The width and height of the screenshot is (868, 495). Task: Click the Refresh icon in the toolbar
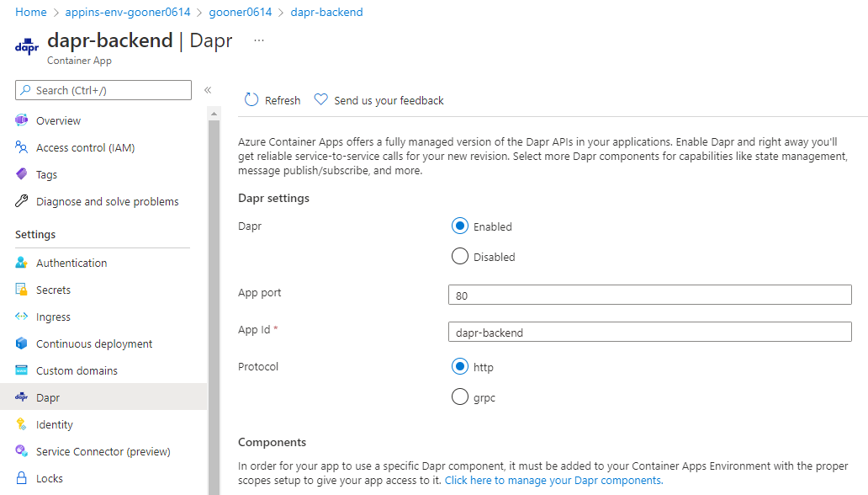click(251, 100)
